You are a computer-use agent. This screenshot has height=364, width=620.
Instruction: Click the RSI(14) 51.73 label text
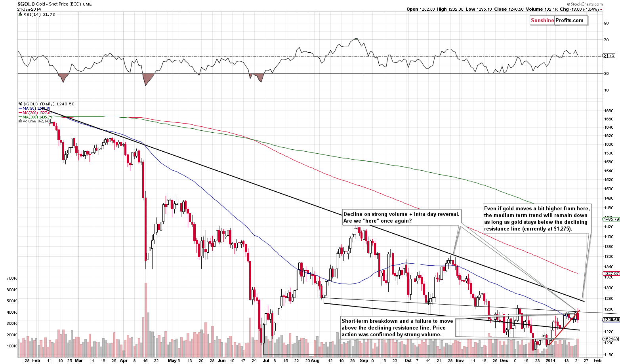coord(39,14)
